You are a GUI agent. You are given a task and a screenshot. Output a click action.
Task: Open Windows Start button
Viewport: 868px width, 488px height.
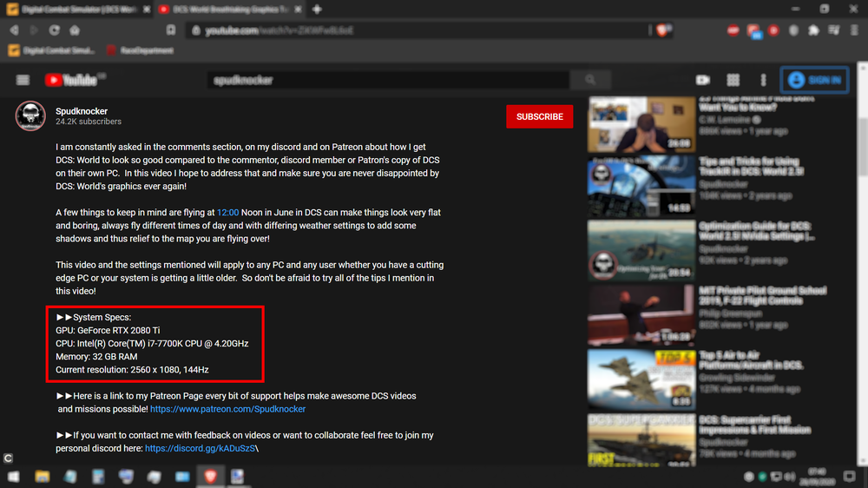(x=14, y=477)
